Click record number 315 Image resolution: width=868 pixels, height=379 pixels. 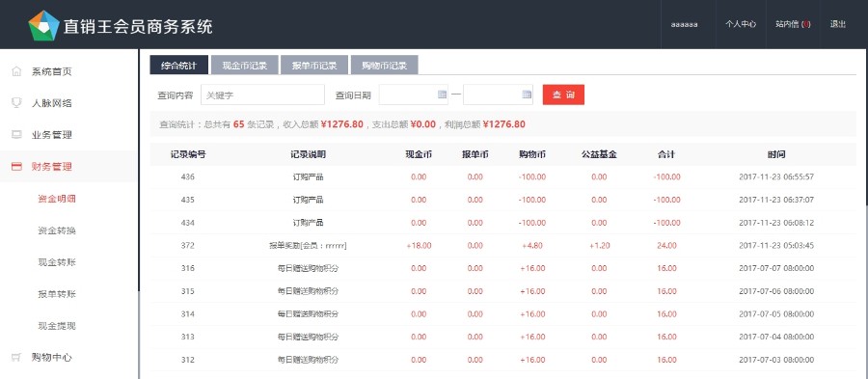(x=188, y=291)
